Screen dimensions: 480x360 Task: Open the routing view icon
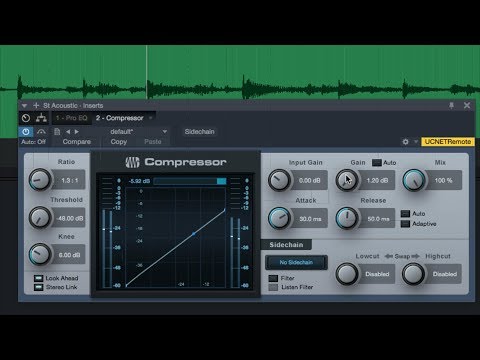[x=41, y=118]
